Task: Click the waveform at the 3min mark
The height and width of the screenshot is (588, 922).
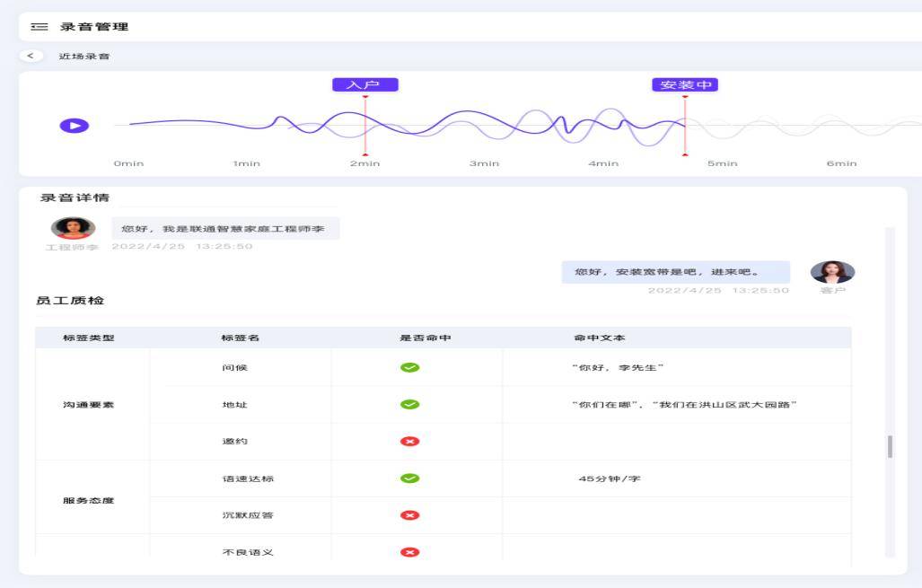Action: pyautogui.click(x=484, y=126)
